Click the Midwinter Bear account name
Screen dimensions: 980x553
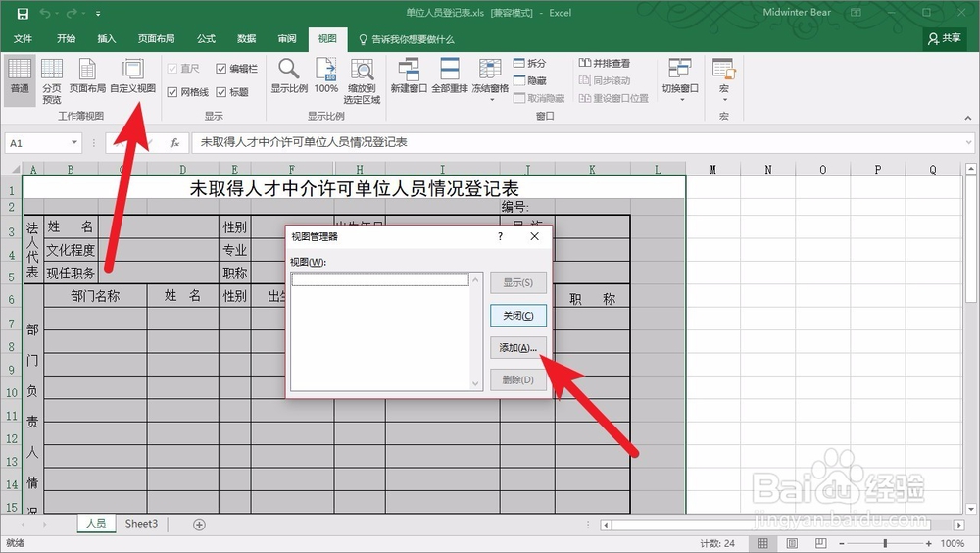point(797,13)
